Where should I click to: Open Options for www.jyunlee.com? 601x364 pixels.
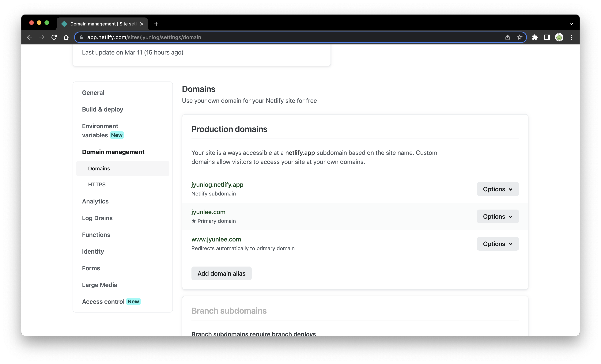click(498, 244)
